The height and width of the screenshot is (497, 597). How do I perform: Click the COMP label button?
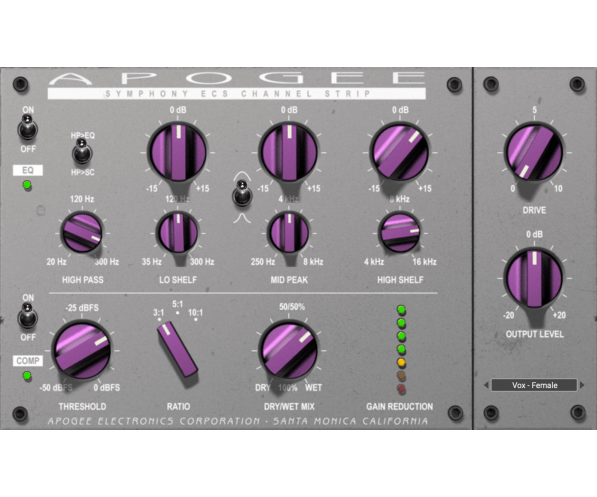28,361
